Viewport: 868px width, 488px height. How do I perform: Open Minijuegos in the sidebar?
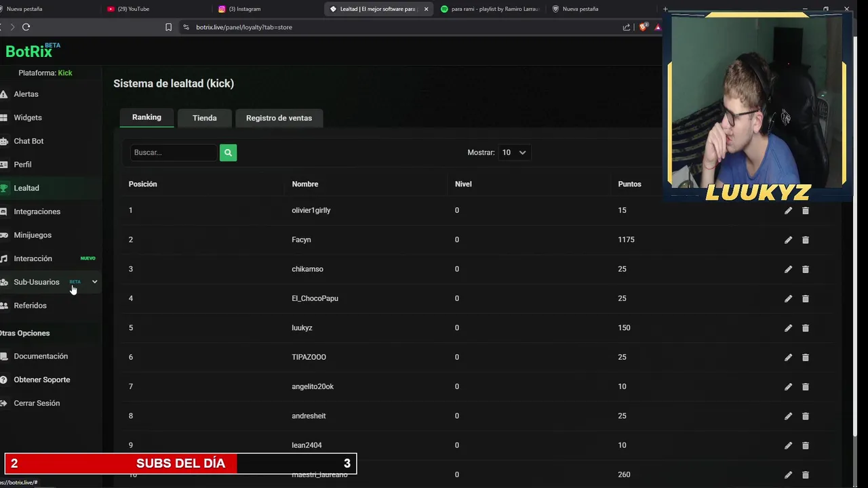(x=33, y=235)
